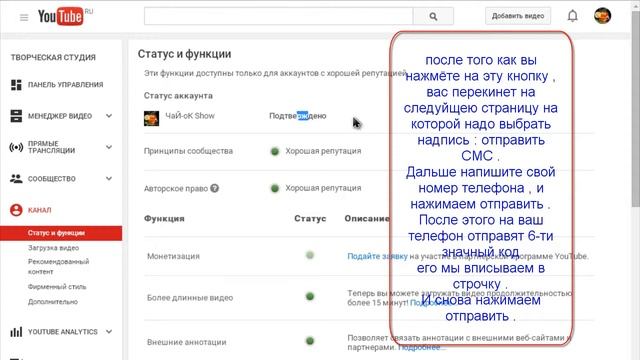Expand Прямые трансляции chevron
The width and height of the screenshot is (640, 360).
pos(109,147)
